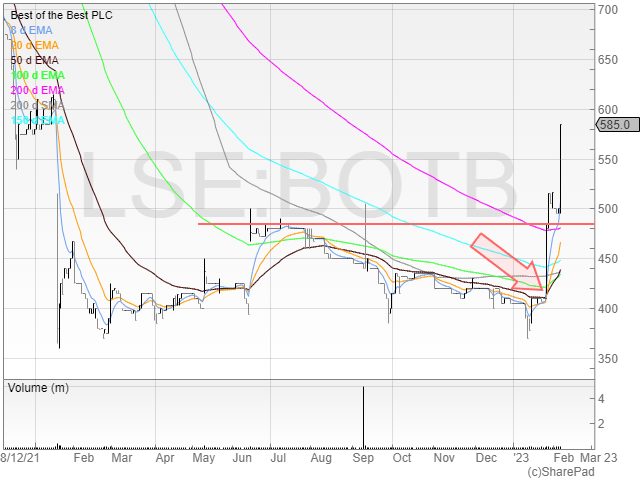Screen dimensions: 640x480
Task: Select the 50 d EMA legend label
Action: point(35,60)
